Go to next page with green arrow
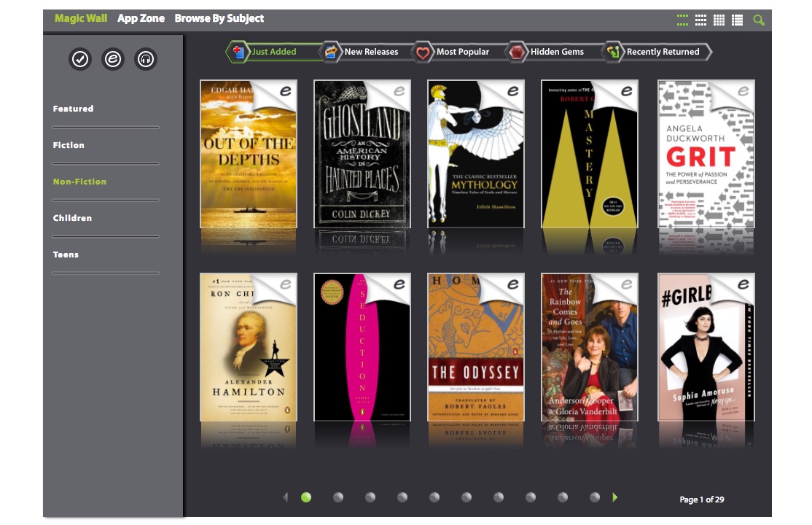This screenshot has height=525, width=812. click(x=614, y=497)
